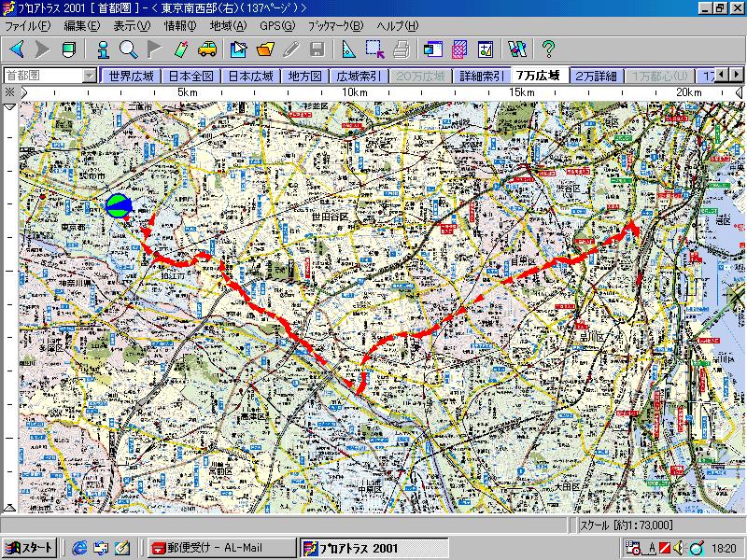Click the blue back arrow icon
This screenshot has height=560, width=747.
click(16, 49)
